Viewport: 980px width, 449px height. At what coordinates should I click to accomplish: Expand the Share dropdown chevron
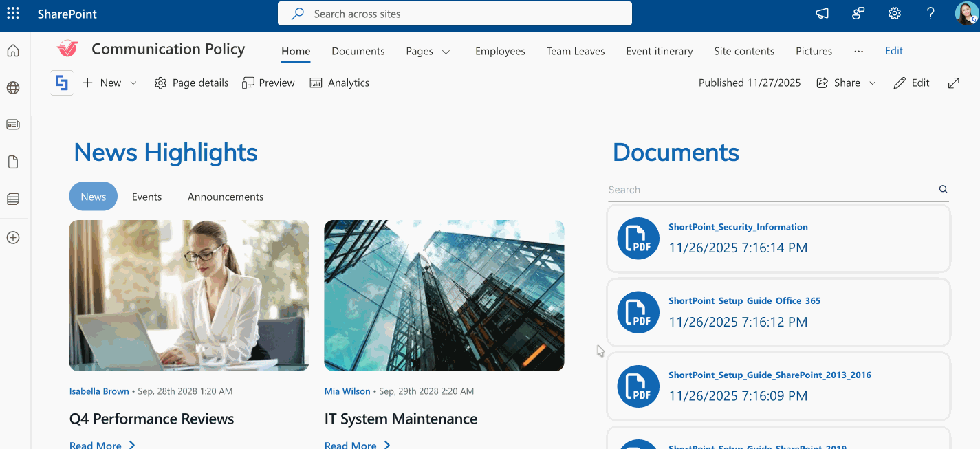tap(873, 83)
